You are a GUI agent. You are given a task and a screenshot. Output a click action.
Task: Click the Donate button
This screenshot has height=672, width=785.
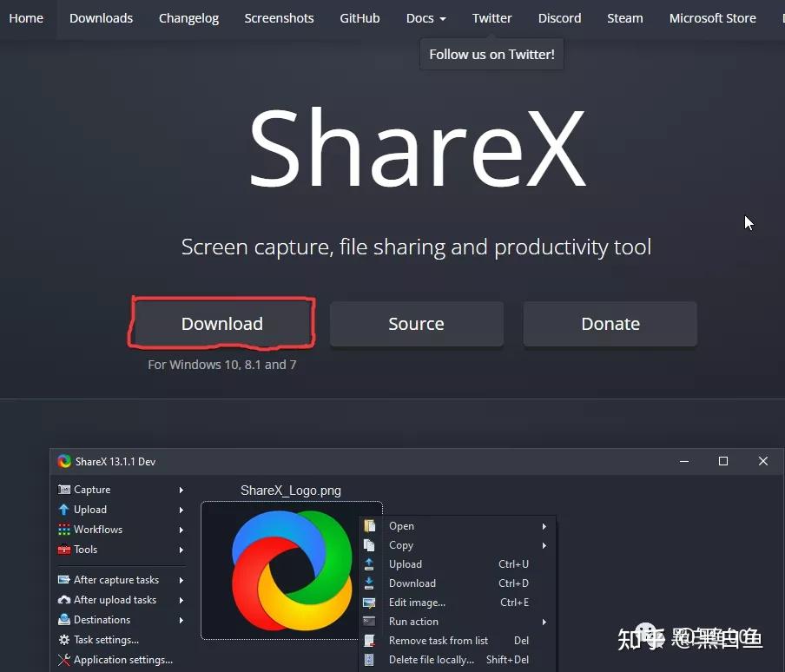[610, 323]
